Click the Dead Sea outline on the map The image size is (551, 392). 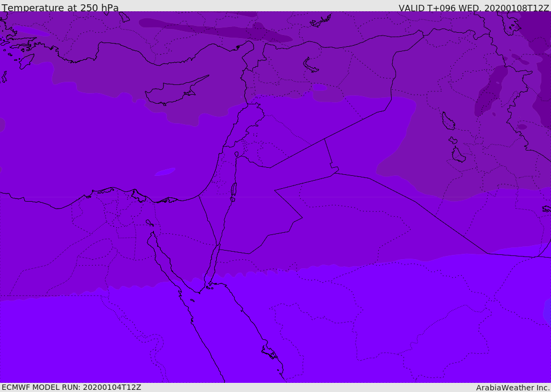[234, 191]
